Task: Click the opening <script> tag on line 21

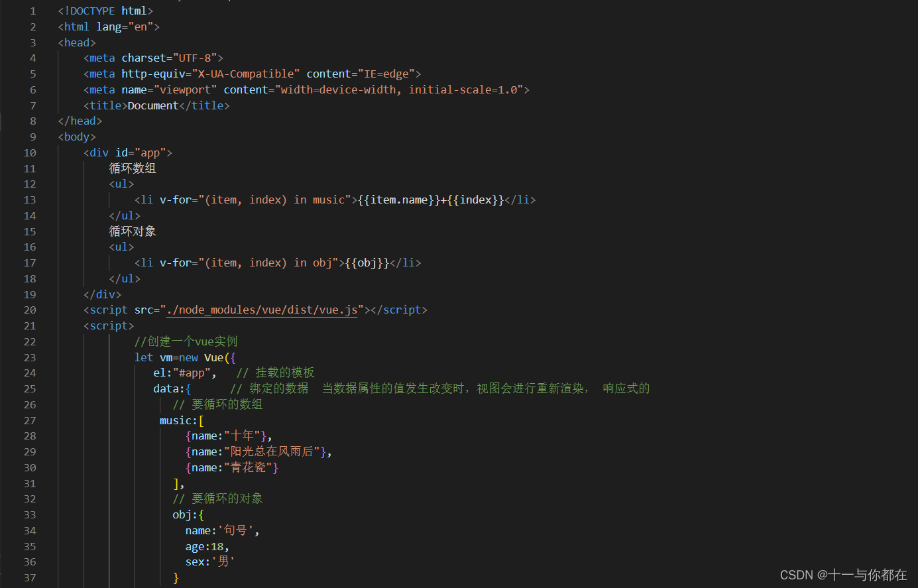Action: (109, 325)
